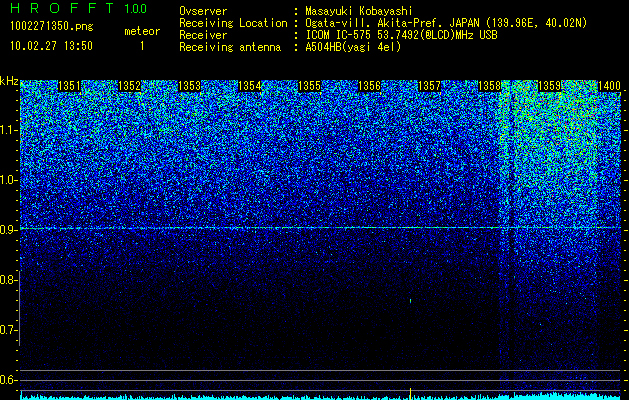Click the HROFFT 1.0.0 title text
The image size is (629, 400).
(79, 8)
